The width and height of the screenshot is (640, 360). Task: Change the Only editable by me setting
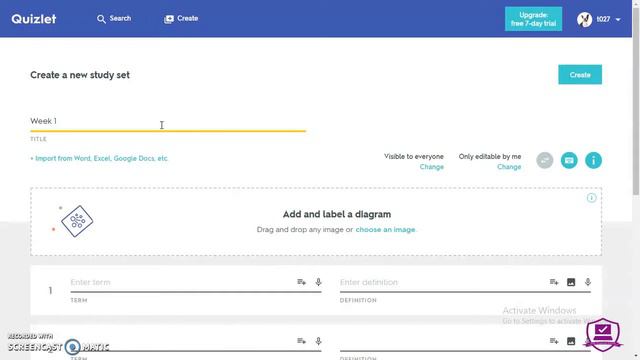[x=509, y=167]
